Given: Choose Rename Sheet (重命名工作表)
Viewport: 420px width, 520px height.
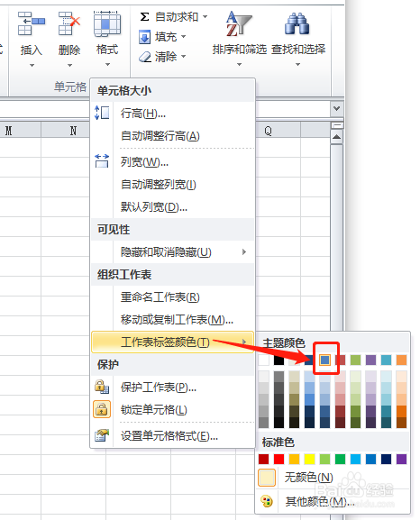Looking at the screenshot, I should point(172,297).
